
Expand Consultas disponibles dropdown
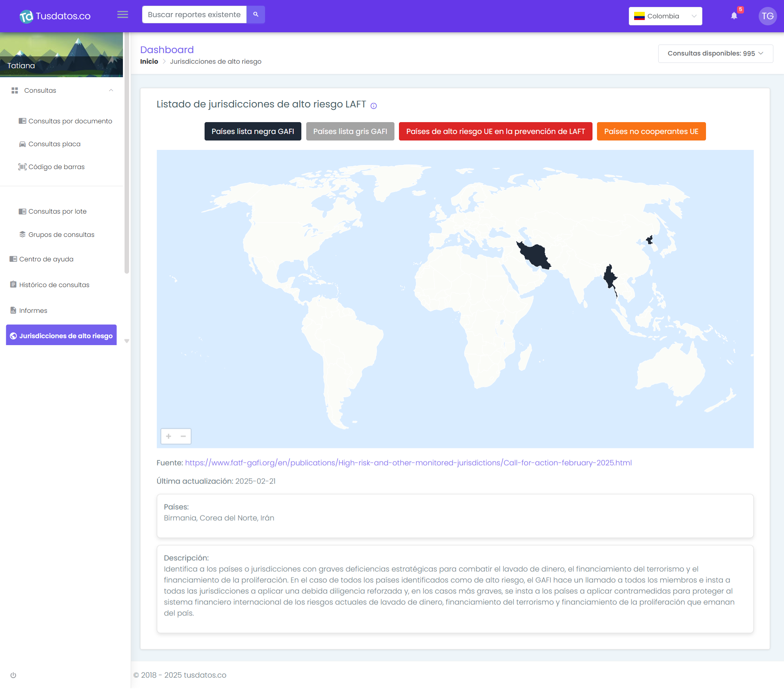pos(715,54)
